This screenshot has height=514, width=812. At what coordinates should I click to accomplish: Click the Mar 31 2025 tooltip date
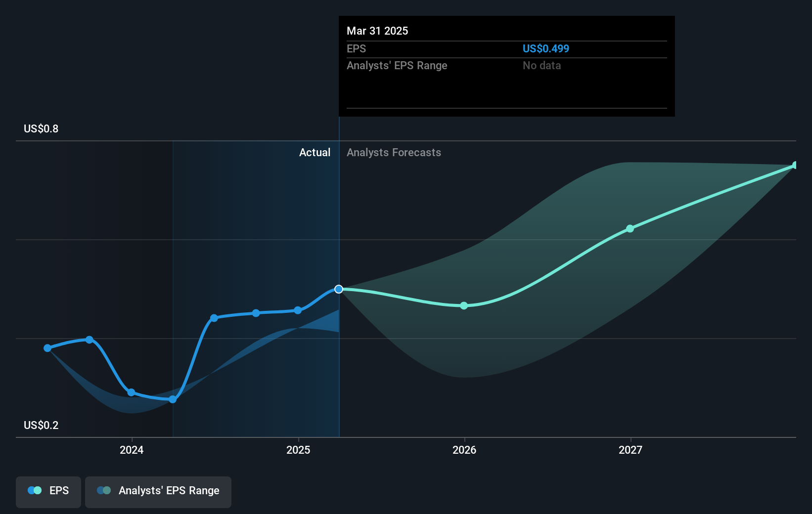tap(377, 31)
